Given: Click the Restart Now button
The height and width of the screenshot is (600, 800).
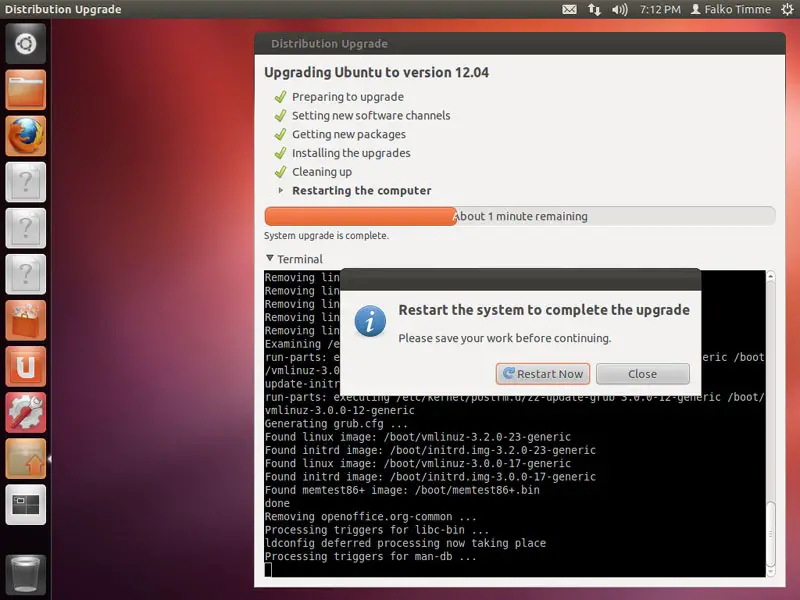Looking at the screenshot, I should (x=543, y=374).
